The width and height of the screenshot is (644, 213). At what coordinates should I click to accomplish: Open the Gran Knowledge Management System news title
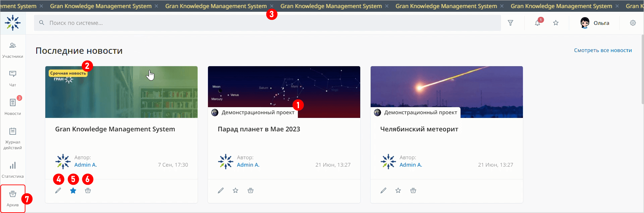tap(115, 129)
